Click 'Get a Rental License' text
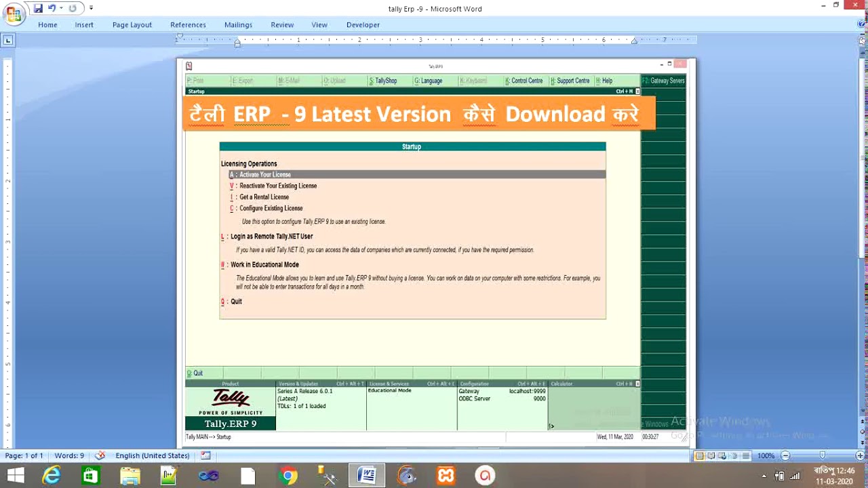Screen dimensions: 868x488 pyautogui.click(x=264, y=197)
